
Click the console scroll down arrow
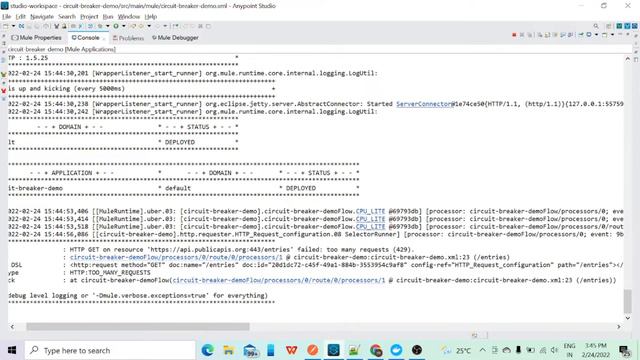(627, 318)
